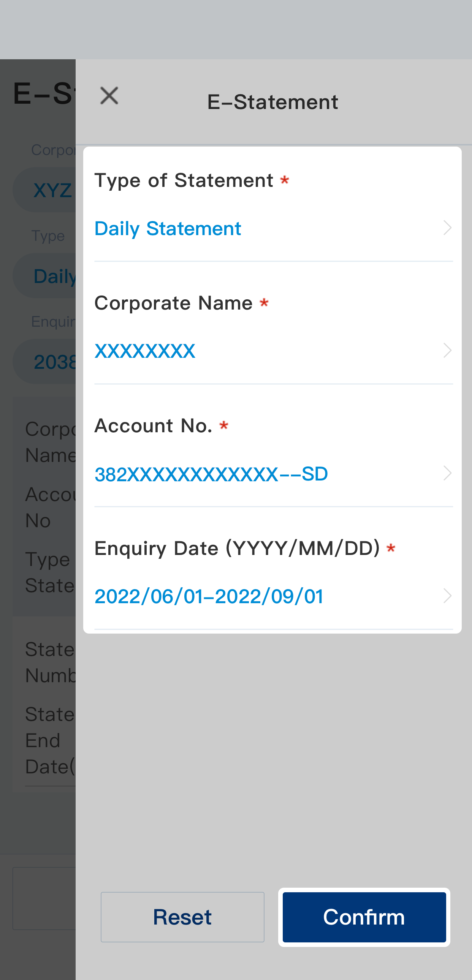Select the Daily Statement value
Viewport: 472px width, 980px height.
168,229
